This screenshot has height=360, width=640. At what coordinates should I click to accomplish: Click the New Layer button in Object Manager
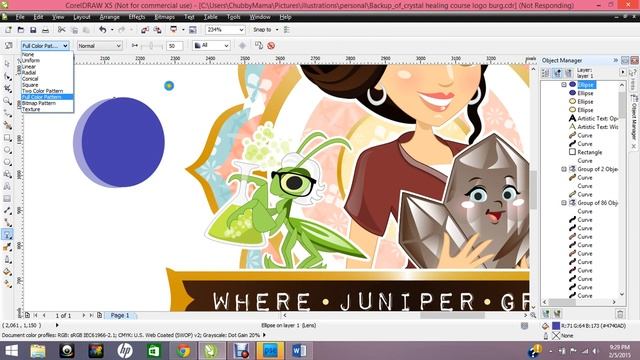pos(546,313)
